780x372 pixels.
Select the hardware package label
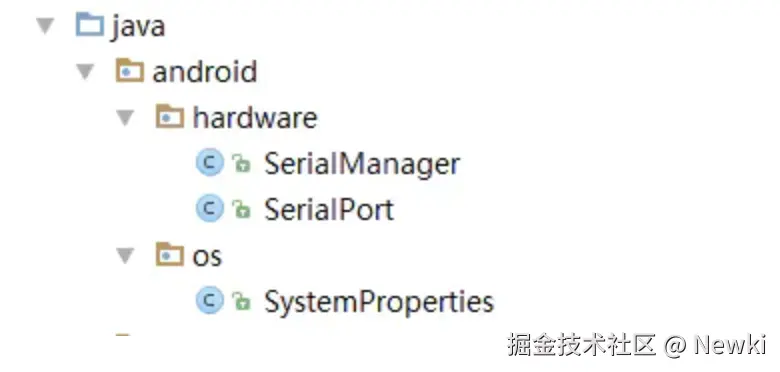255,117
